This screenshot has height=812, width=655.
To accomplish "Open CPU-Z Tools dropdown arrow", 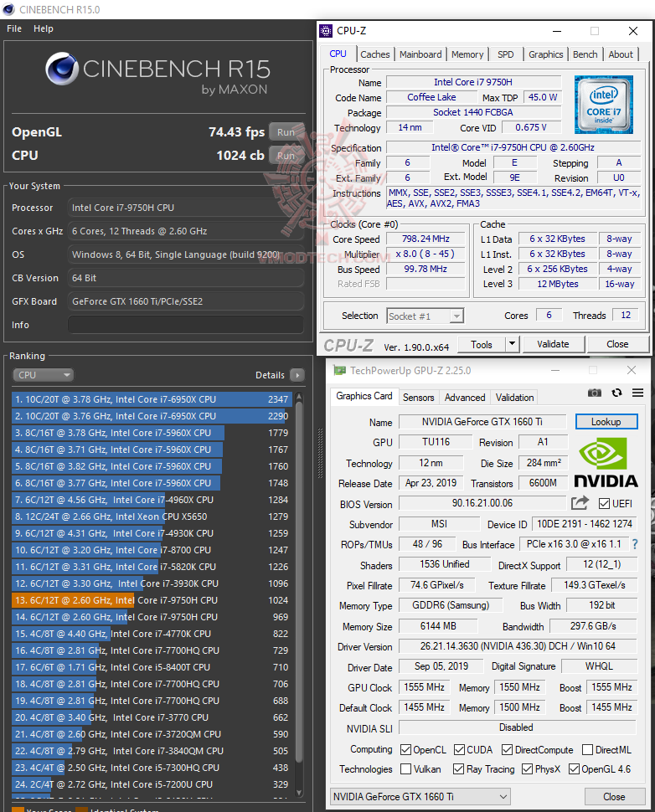I will point(512,344).
